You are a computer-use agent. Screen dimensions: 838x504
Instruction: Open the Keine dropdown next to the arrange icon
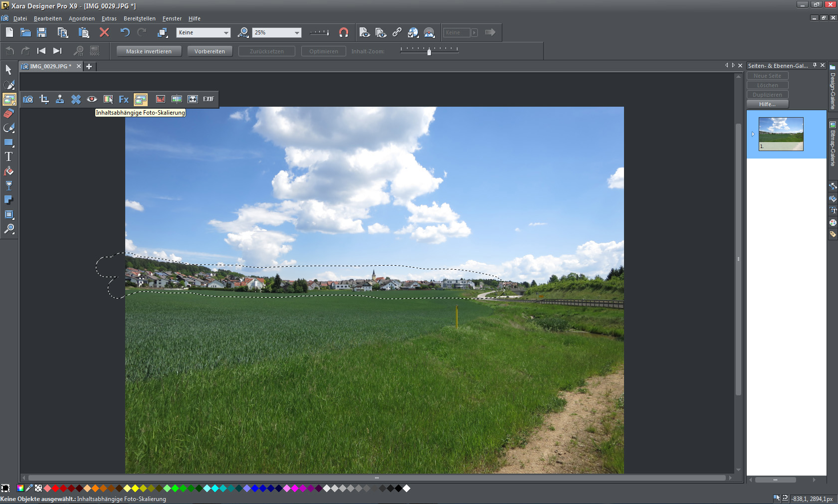tap(226, 33)
